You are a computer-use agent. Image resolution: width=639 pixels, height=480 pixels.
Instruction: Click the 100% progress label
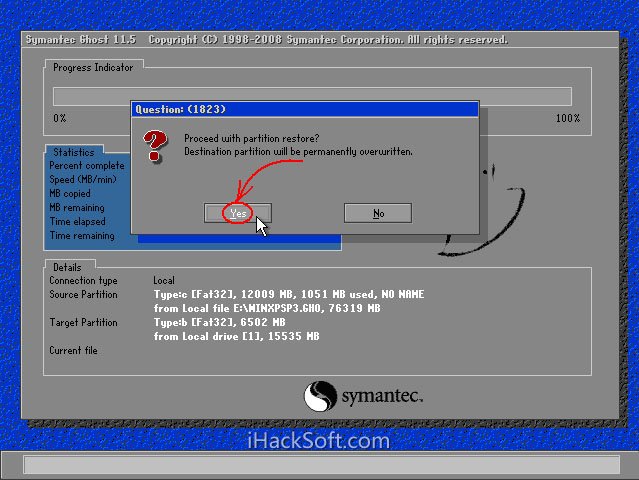click(567, 119)
